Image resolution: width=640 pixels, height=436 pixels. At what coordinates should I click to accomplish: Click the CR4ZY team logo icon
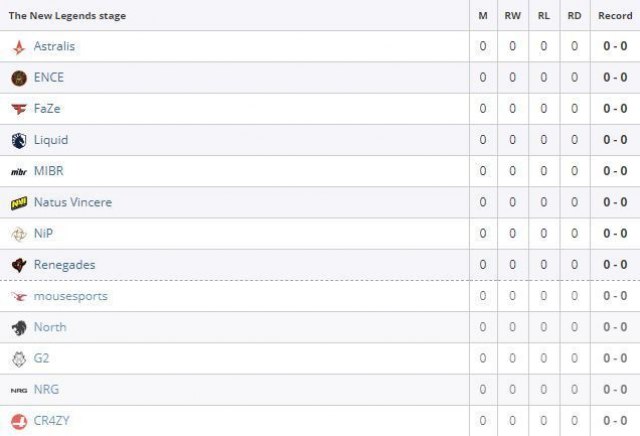point(19,421)
